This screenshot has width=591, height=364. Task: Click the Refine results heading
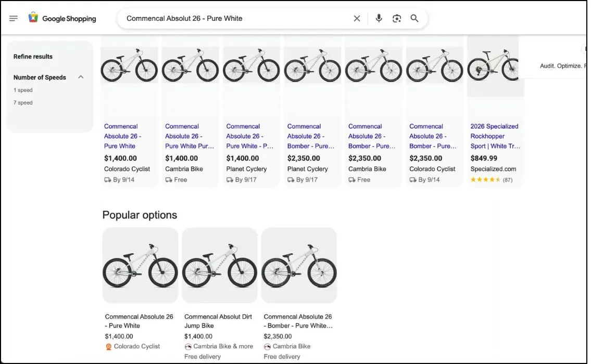(33, 57)
